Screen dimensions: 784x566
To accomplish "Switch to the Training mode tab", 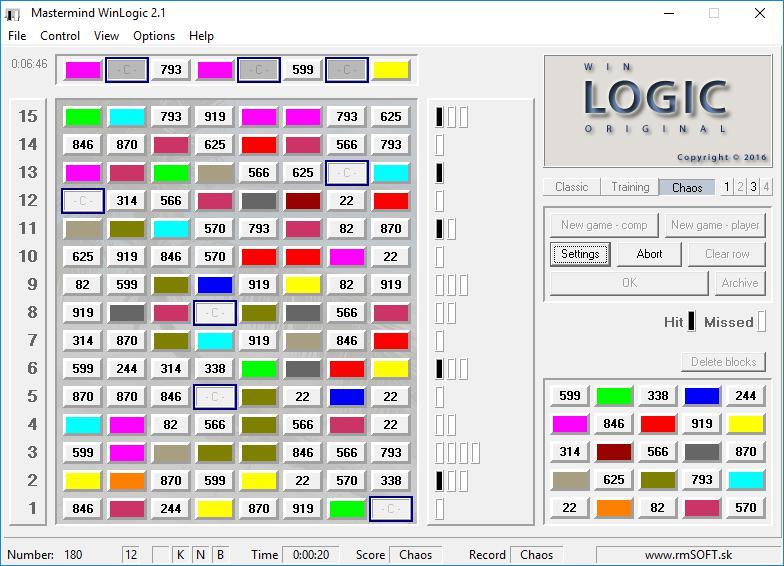I will [630, 187].
